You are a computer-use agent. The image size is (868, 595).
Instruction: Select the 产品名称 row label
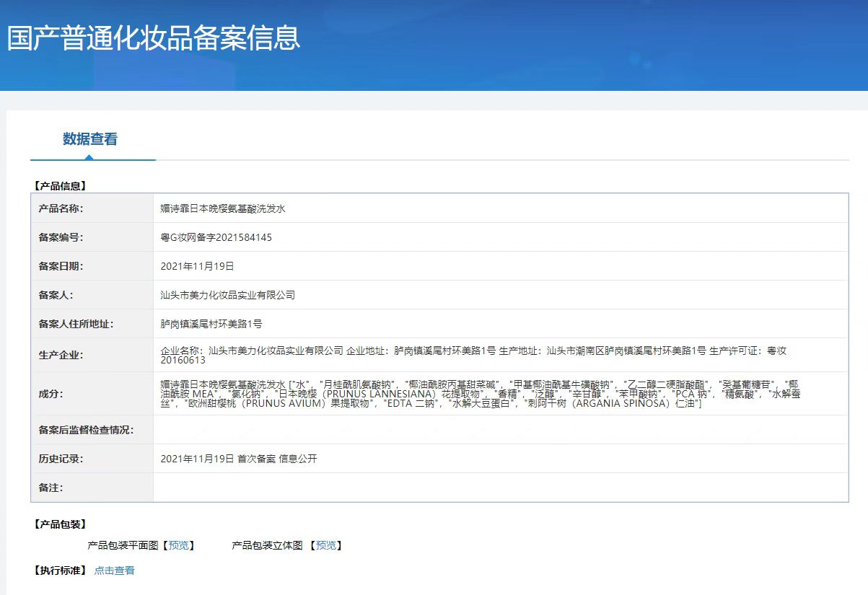tap(61, 208)
